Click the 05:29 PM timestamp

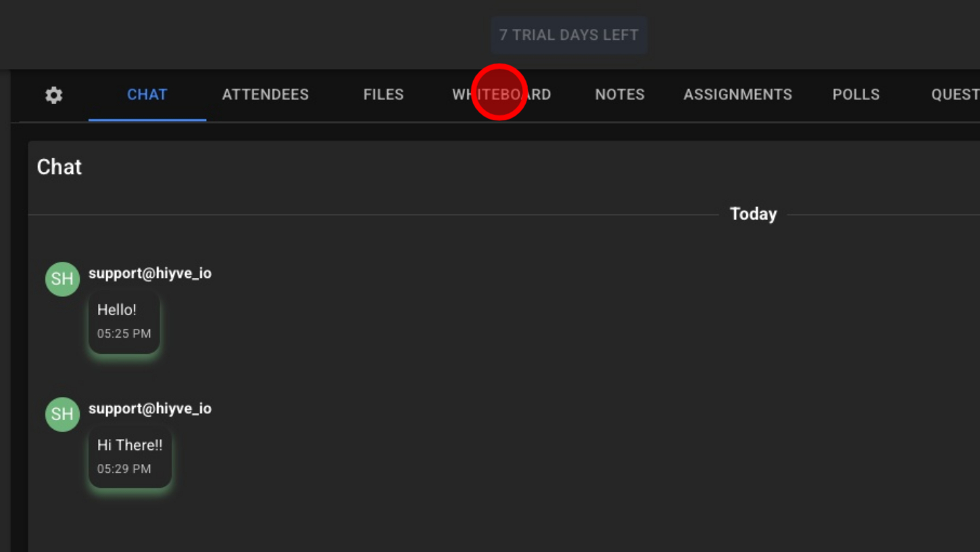click(x=124, y=469)
